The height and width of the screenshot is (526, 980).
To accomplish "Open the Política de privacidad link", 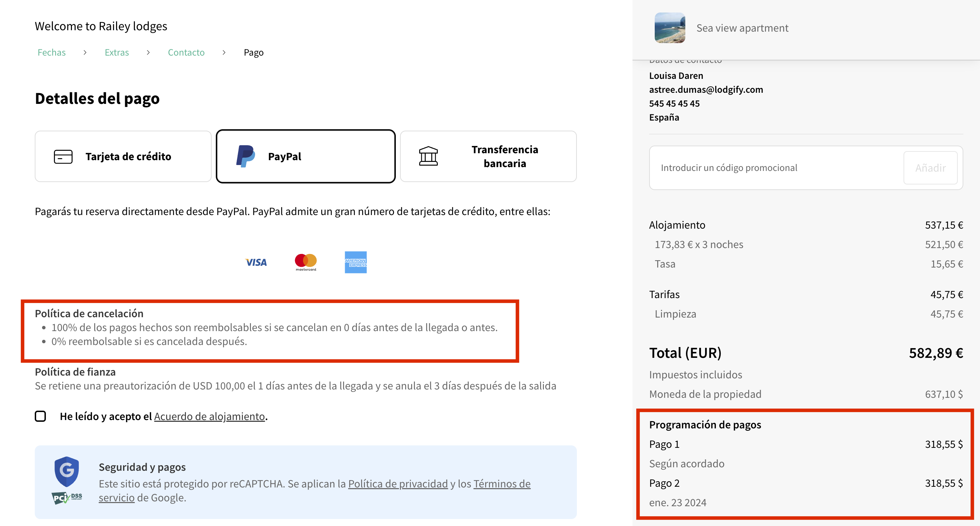I will tap(398, 484).
